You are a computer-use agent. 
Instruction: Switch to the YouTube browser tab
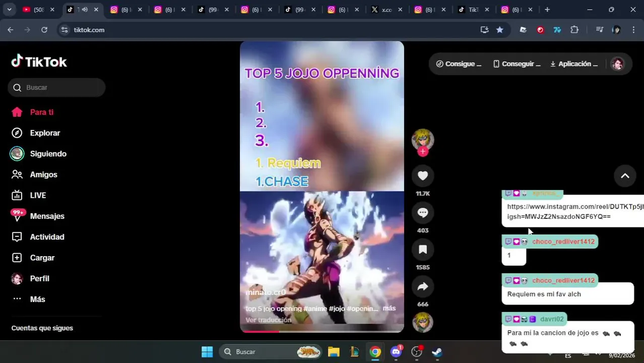click(x=38, y=10)
